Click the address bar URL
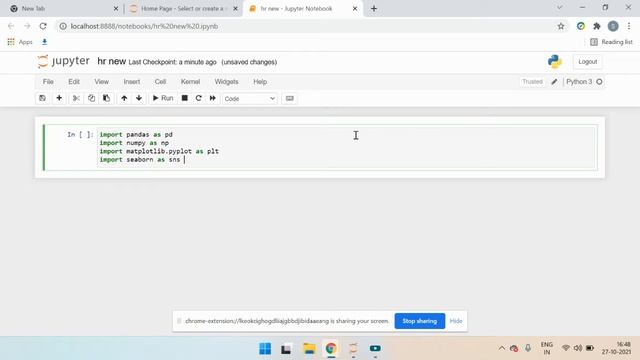The width and height of the screenshot is (640, 360). click(x=144, y=26)
